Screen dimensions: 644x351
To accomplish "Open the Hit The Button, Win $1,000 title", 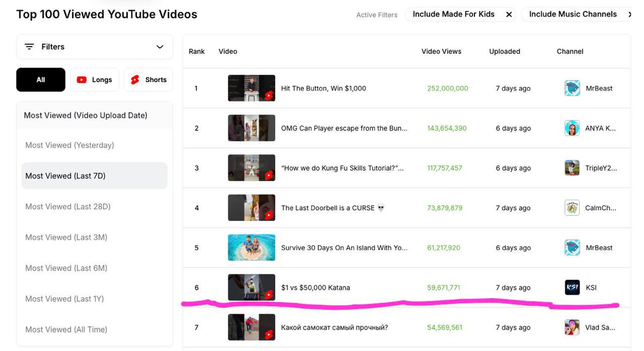I will (x=324, y=89).
